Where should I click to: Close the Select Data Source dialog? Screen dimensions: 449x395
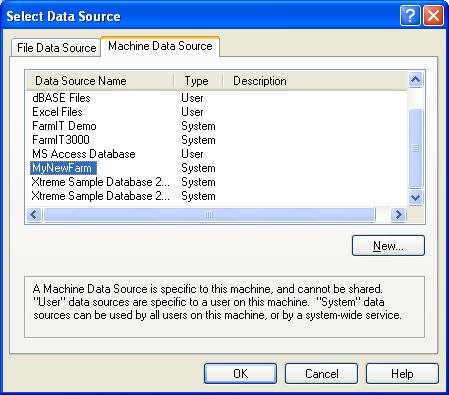[433, 16]
